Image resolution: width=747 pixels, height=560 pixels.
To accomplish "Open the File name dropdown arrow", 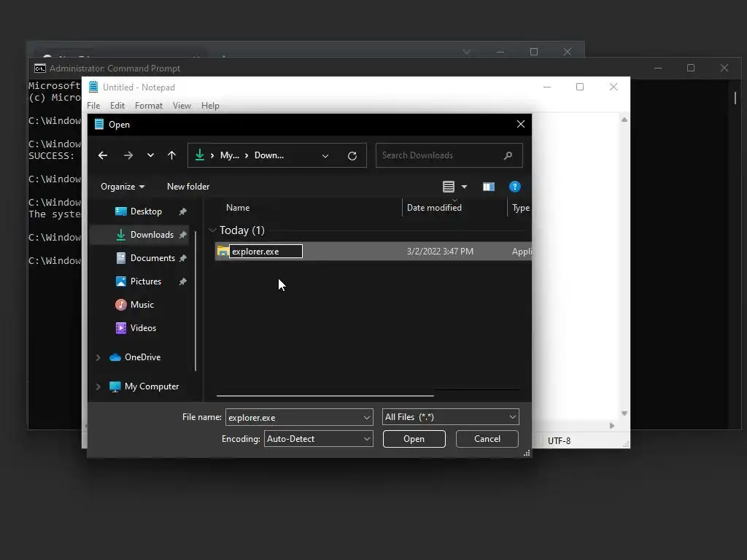I will pos(367,418).
